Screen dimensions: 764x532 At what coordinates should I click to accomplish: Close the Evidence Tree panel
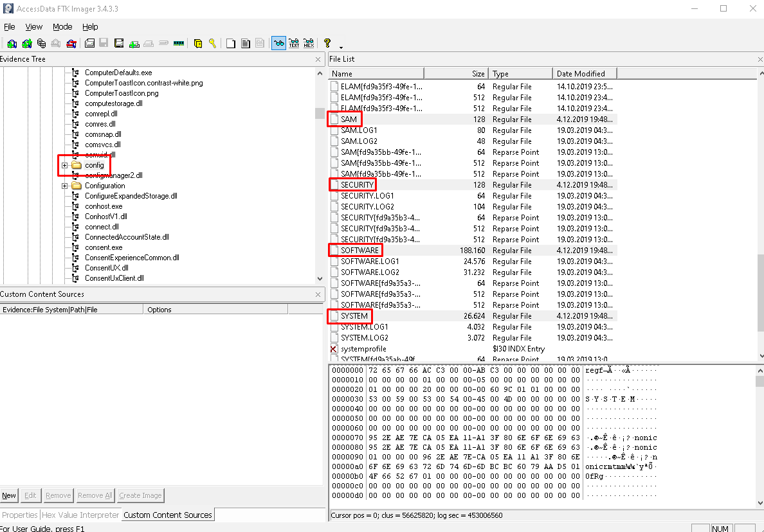(x=318, y=59)
